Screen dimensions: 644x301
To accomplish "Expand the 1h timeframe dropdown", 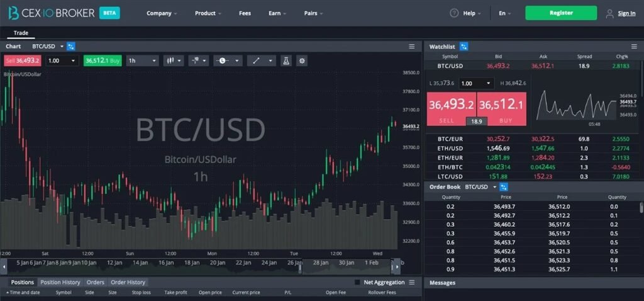I will pyautogui.click(x=142, y=60).
